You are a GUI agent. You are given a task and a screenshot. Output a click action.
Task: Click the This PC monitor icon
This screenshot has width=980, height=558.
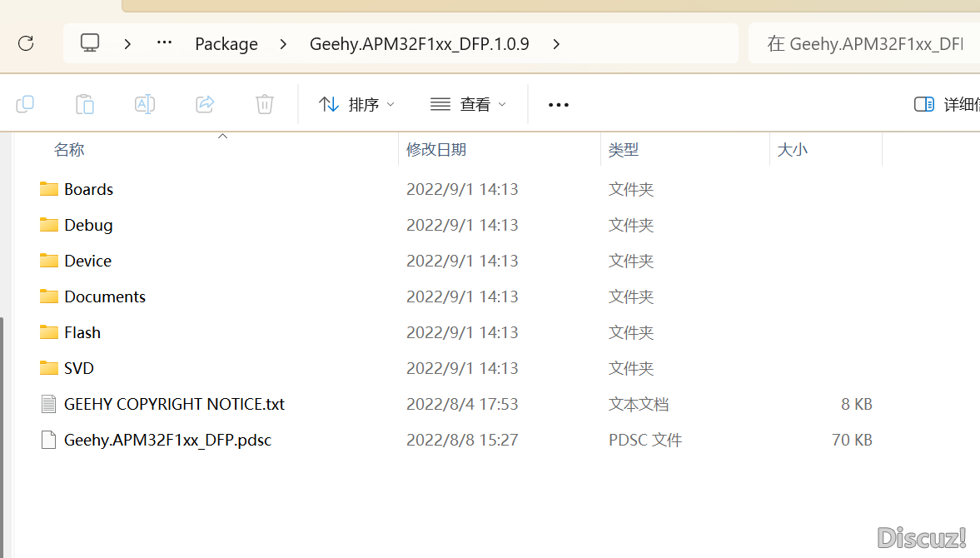90,43
